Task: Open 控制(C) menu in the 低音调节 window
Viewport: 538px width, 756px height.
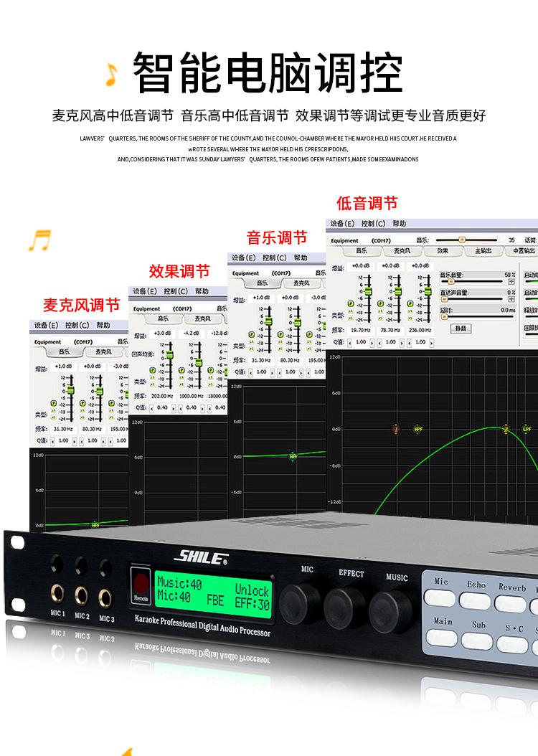Action: (373, 224)
